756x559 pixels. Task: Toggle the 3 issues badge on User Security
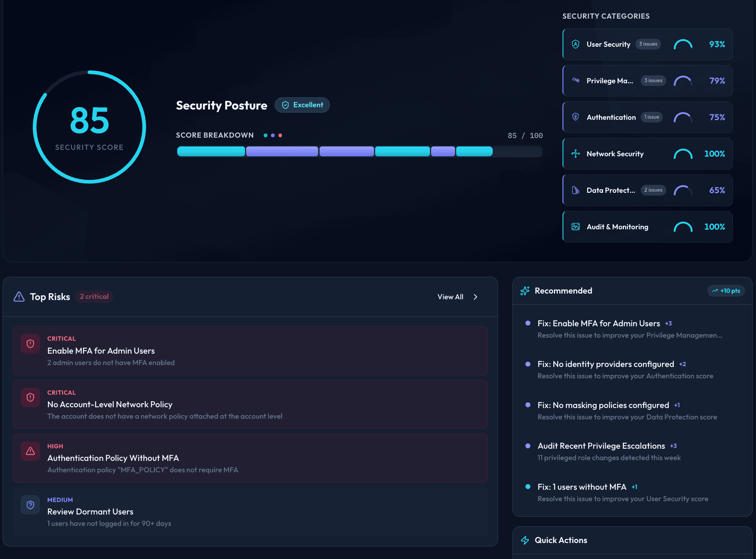point(648,44)
